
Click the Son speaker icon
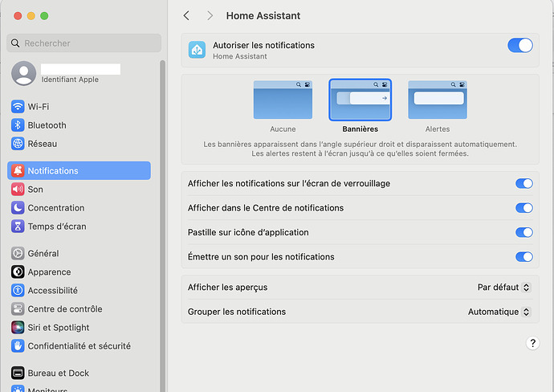(x=18, y=189)
